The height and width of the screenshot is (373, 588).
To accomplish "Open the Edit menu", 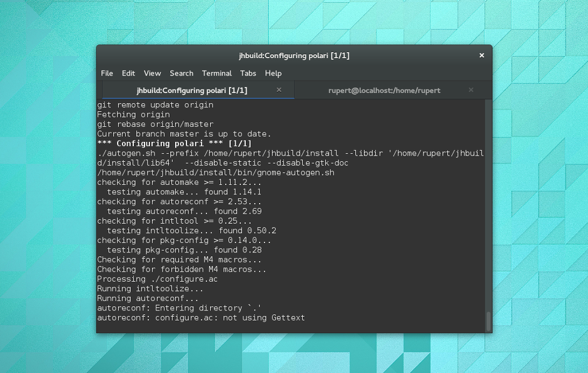I will (128, 73).
